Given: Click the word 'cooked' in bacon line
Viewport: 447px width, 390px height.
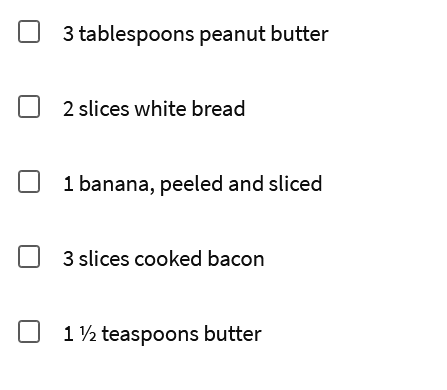Looking at the screenshot, I should [x=168, y=259].
